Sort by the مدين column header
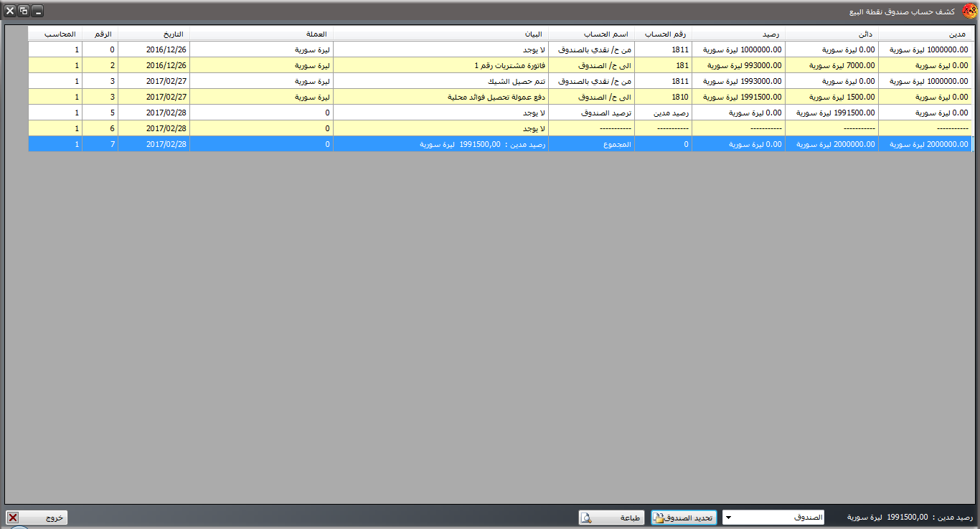This screenshot has height=529, width=980. 925,34
